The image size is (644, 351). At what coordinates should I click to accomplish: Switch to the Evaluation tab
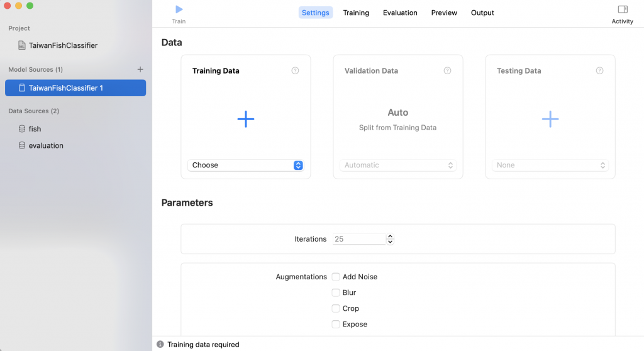coord(400,13)
